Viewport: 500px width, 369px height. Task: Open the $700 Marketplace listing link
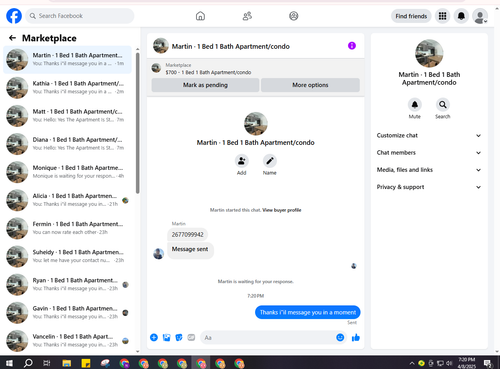coord(208,72)
